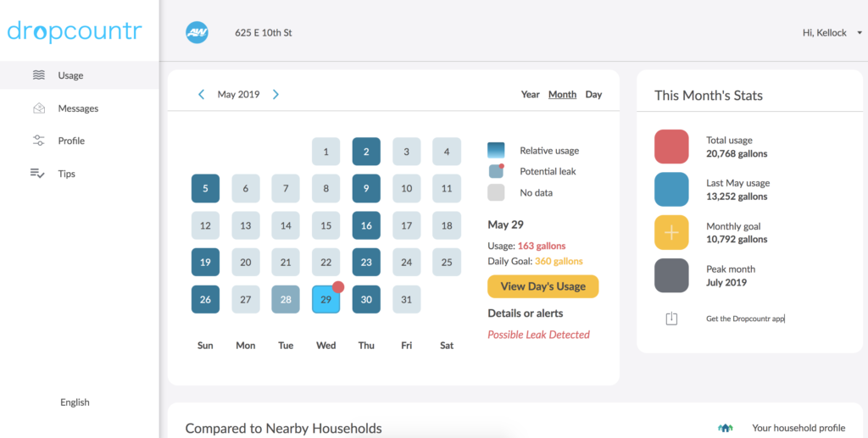Screen dimensions: 868x438
Task: Open the Hi, Kellock account dropdown
Action: click(x=832, y=33)
